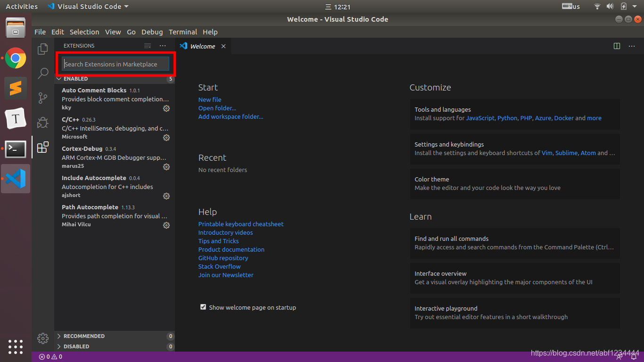Screen dimensions: 644x362
Task: Launch Google Chrome from the dock
Action: [x=16, y=58]
